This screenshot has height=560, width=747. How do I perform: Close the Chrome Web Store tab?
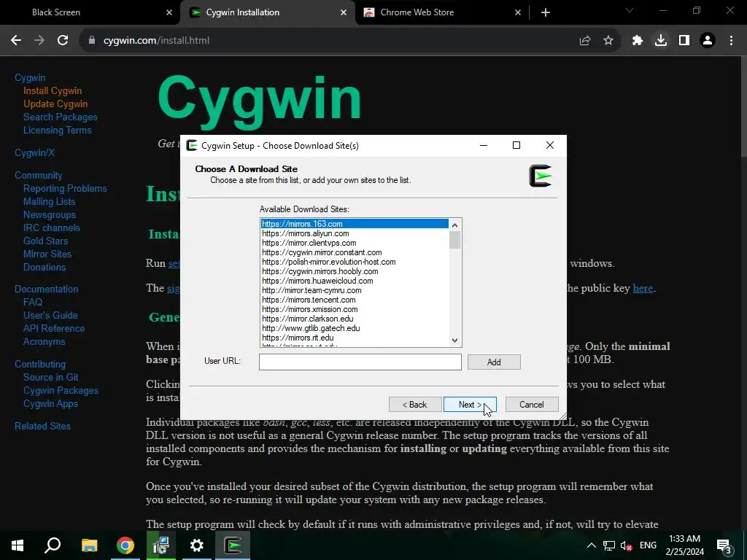pos(518,12)
